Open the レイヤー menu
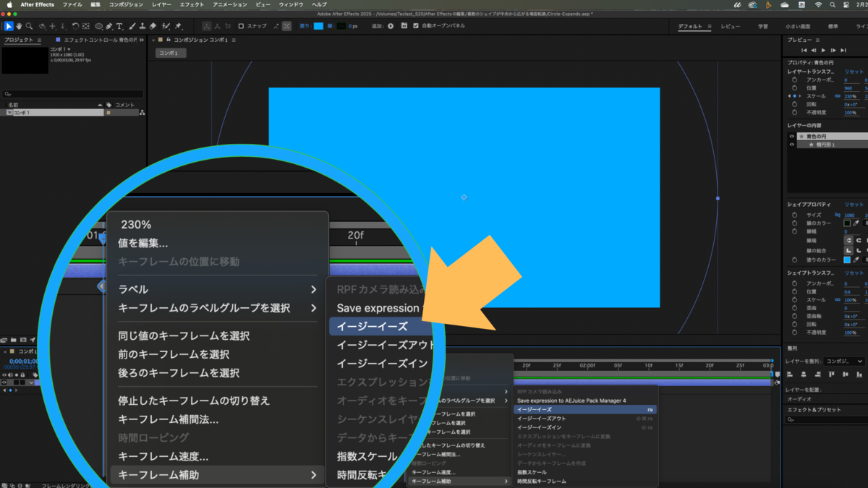Screen dimensions: 868x488 [162, 4]
